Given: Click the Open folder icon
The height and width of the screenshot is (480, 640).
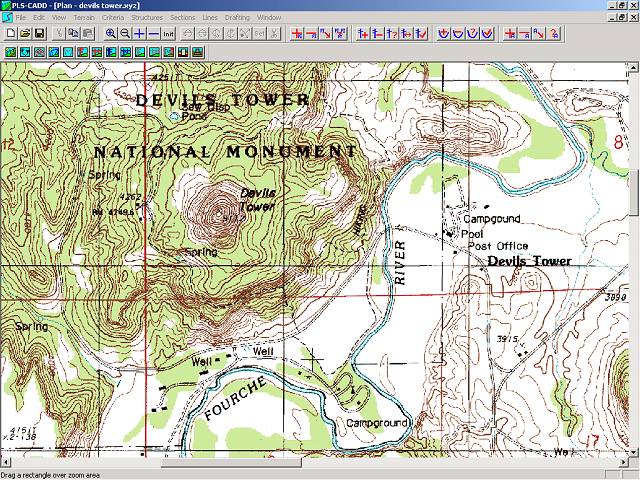Looking at the screenshot, I should (x=25, y=33).
